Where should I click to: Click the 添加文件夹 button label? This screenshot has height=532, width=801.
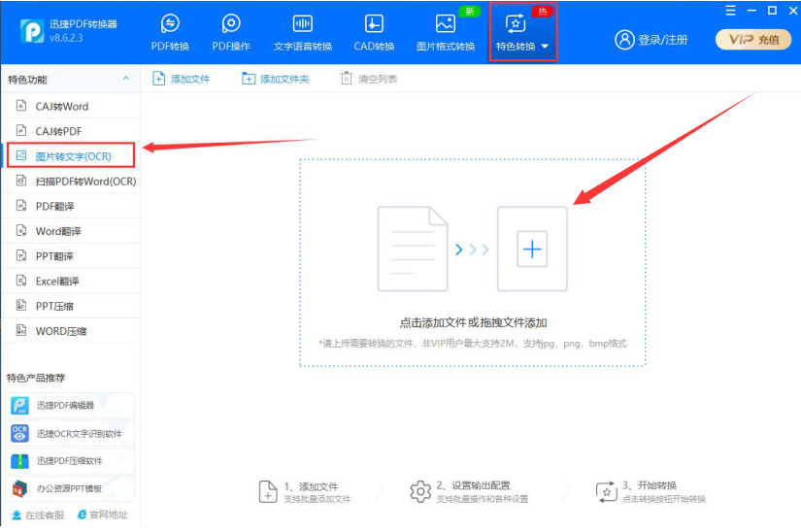[284, 80]
